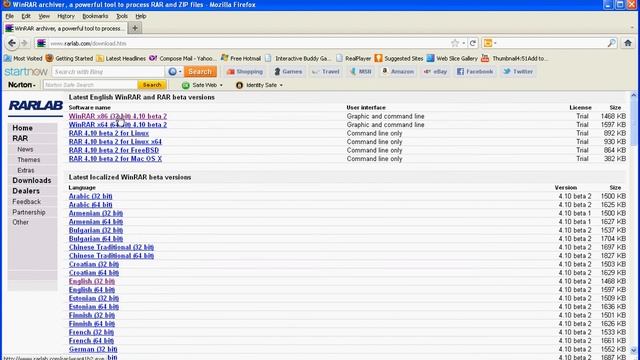Open RAR 4.10 beta 2 for Linux x64 link

click(115, 142)
